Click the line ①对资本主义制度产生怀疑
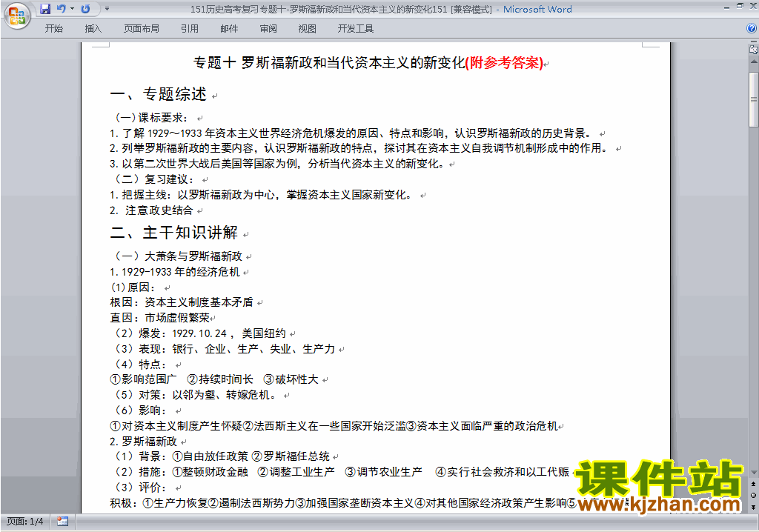Image resolution: width=759 pixels, height=532 pixels. coord(334,426)
